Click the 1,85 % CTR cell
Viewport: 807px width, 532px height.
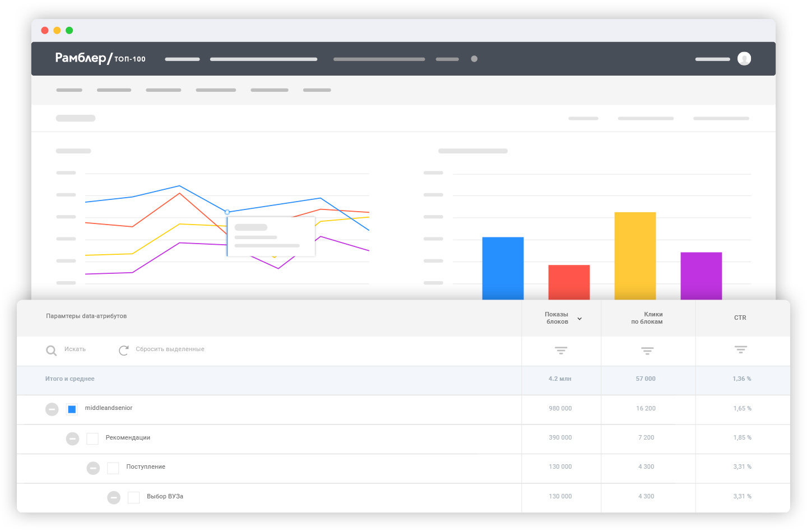(x=743, y=437)
